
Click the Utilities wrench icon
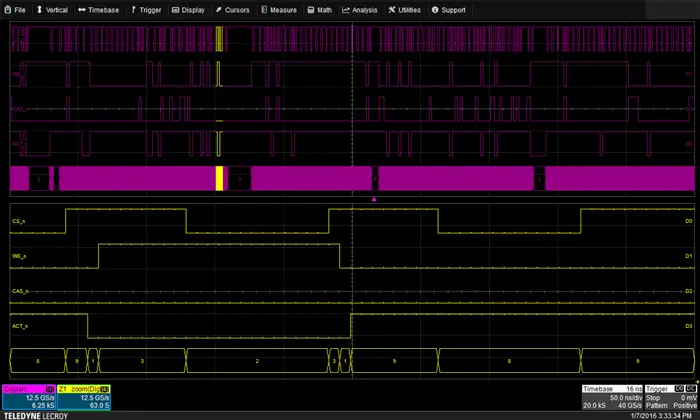[391, 10]
